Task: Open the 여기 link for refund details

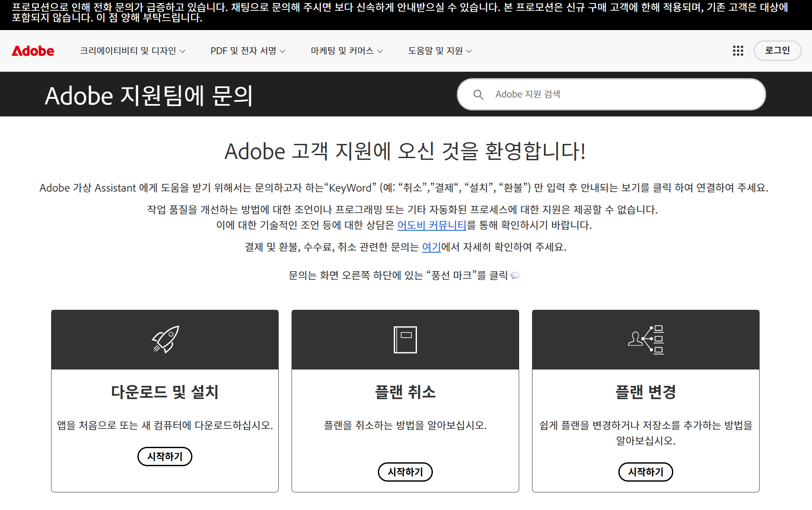Action: [432, 247]
